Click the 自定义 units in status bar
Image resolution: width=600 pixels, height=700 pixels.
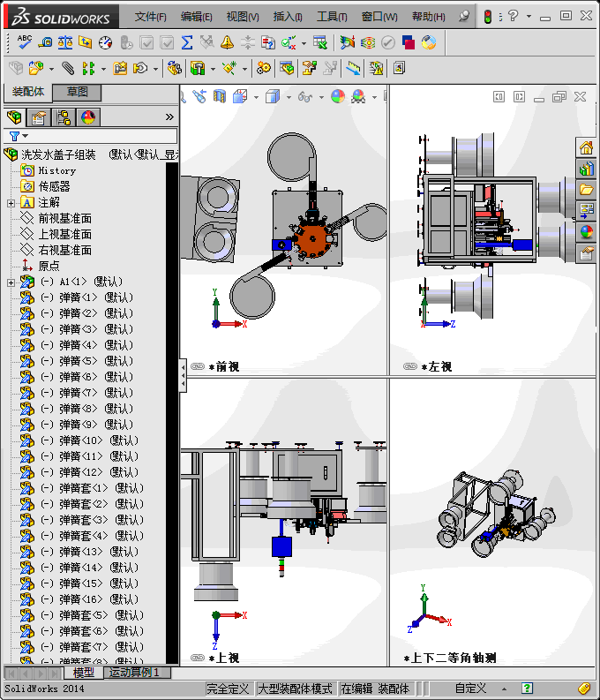470,689
